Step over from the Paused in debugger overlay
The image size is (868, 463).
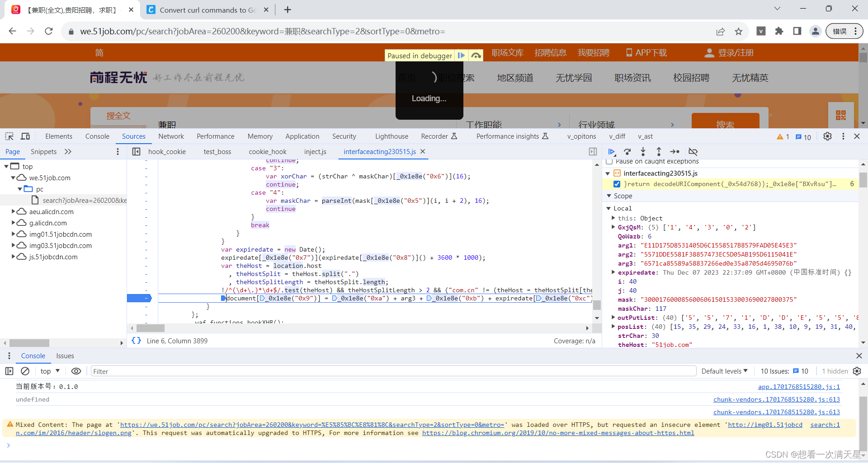(476, 56)
